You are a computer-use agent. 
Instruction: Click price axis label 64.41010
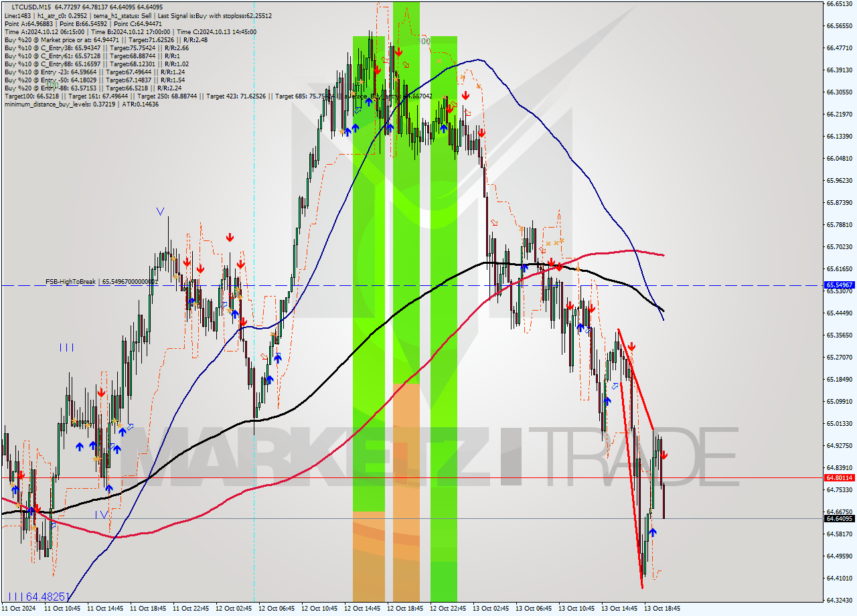point(839,578)
